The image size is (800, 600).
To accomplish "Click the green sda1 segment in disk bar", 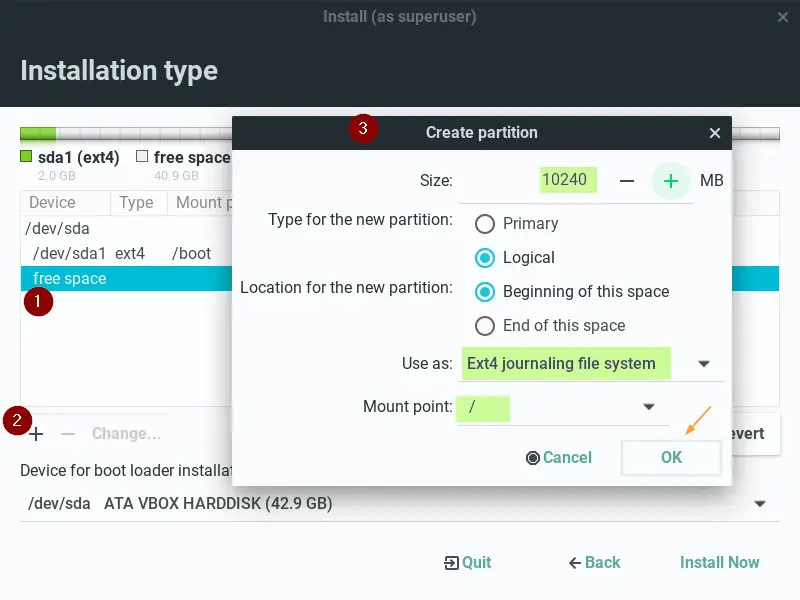I will coord(38,134).
